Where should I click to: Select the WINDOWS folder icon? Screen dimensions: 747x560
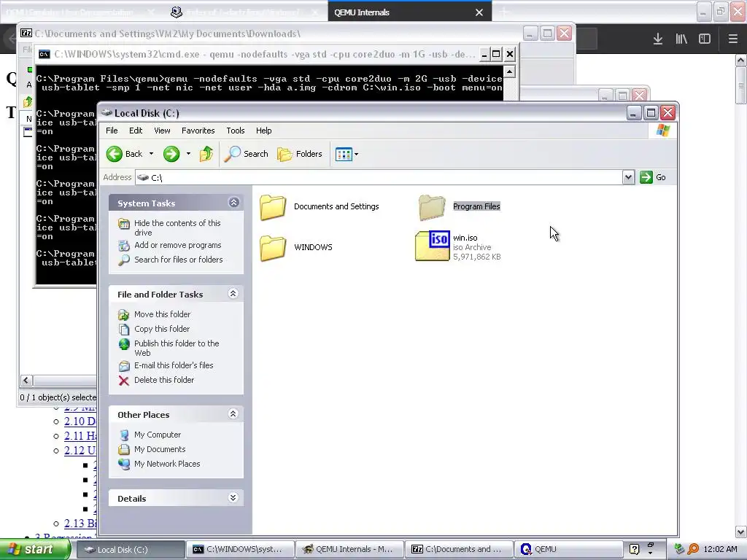[x=273, y=248]
